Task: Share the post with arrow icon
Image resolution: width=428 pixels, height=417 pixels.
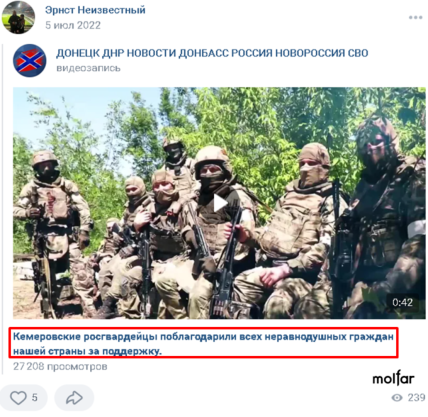Action: 74,398
